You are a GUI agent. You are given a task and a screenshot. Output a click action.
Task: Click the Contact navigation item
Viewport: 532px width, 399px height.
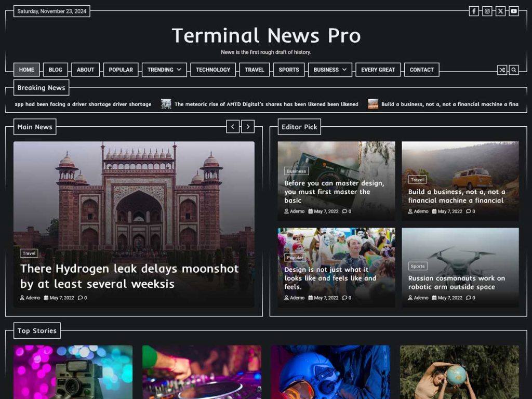tap(421, 69)
